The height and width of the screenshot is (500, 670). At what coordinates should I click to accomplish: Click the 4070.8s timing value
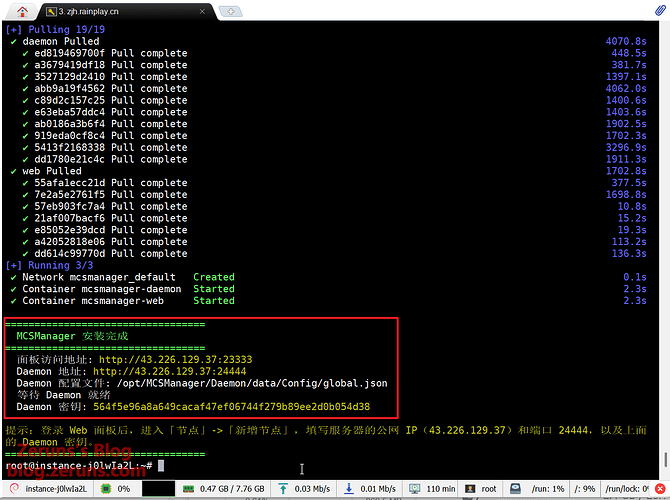pos(626,41)
